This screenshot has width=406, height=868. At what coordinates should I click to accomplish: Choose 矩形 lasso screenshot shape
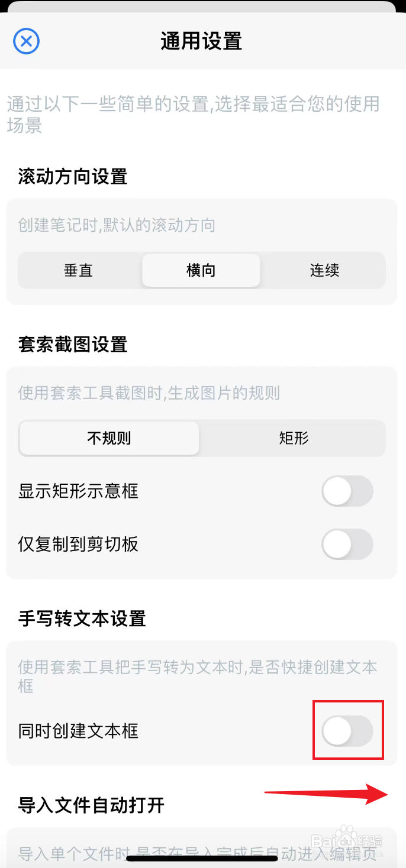tap(294, 438)
